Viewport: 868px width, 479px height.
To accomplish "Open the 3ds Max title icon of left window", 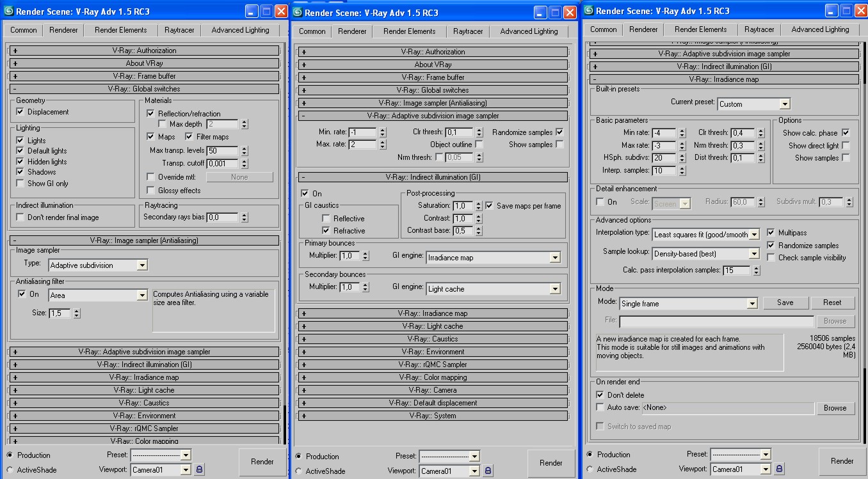I will (8, 12).
